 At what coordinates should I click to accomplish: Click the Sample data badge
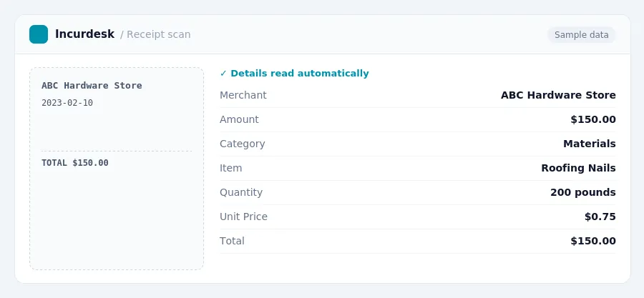click(x=581, y=35)
